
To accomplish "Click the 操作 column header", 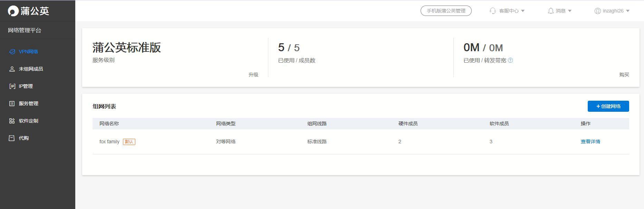I will click(x=586, y=124).
